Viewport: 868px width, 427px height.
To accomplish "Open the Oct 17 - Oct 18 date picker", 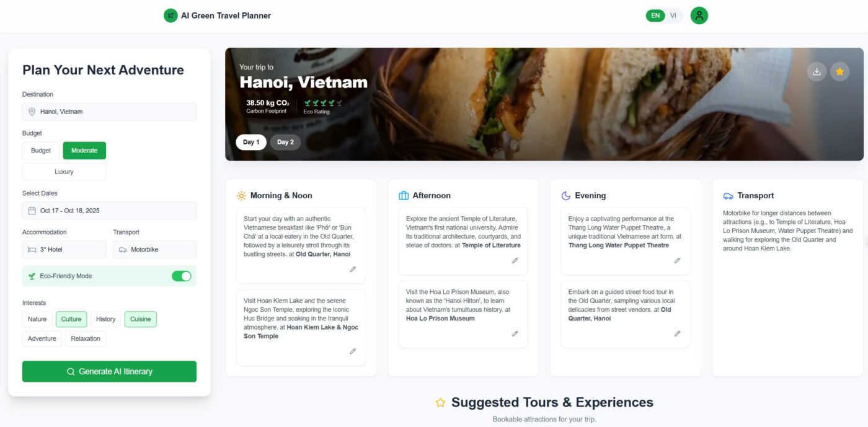I will [109, 211].
